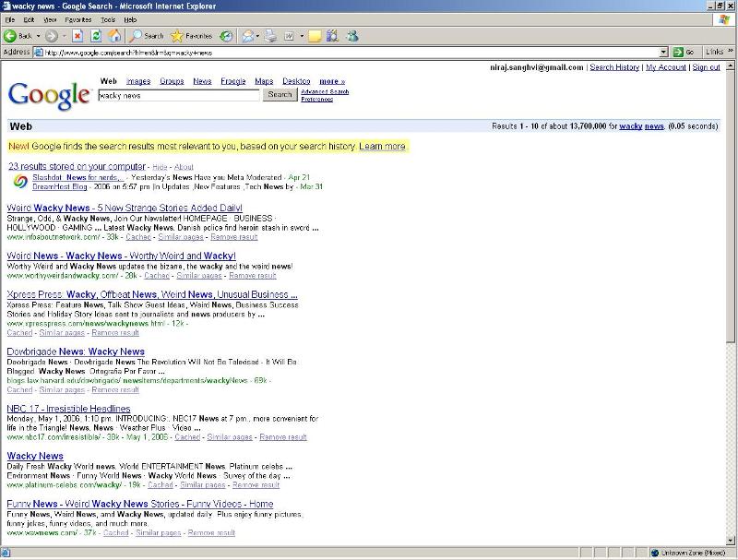Click the Go button beside address bar
The height and width of the screenshot is (560, 738).
[x=684, y=53]
